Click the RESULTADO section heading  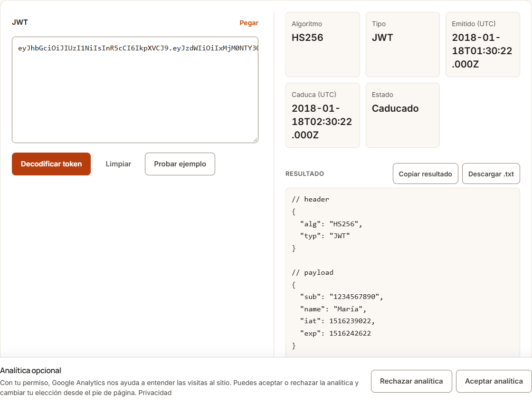pos(304,174)
